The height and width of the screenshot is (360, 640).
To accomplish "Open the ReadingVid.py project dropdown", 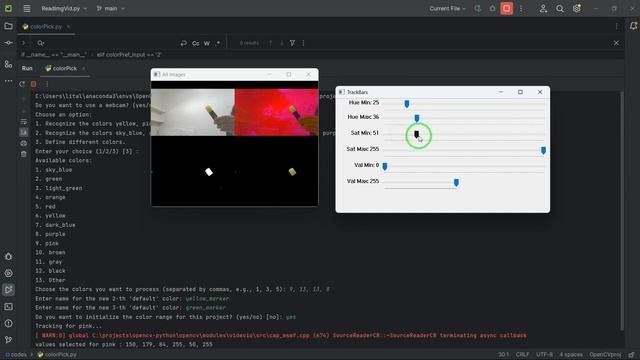I will [64, 8].
